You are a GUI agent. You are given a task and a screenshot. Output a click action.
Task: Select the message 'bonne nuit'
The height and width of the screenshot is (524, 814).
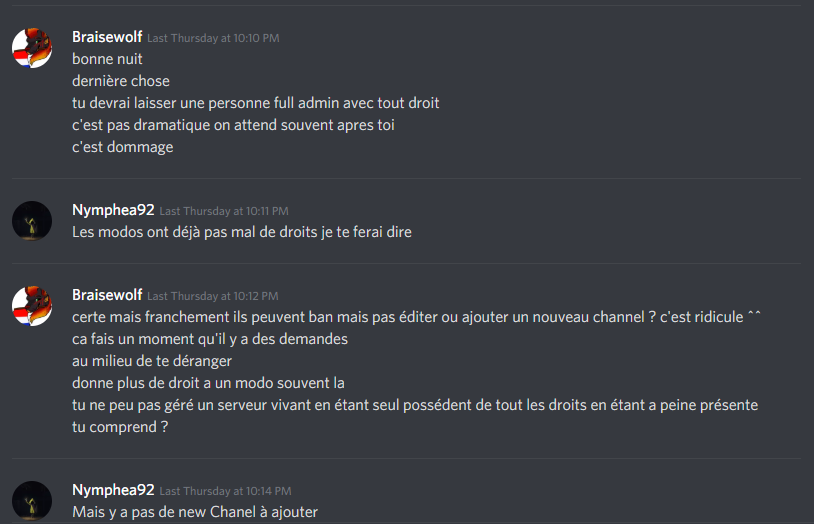click(x=107, y=59)
